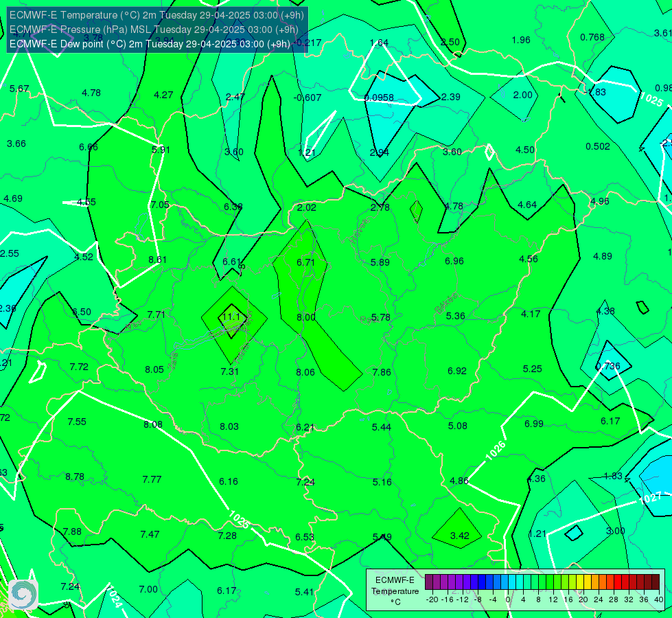Click the 1024 isobar label
The height and width of the screenshot is (618, 672).
coord(113,596)
